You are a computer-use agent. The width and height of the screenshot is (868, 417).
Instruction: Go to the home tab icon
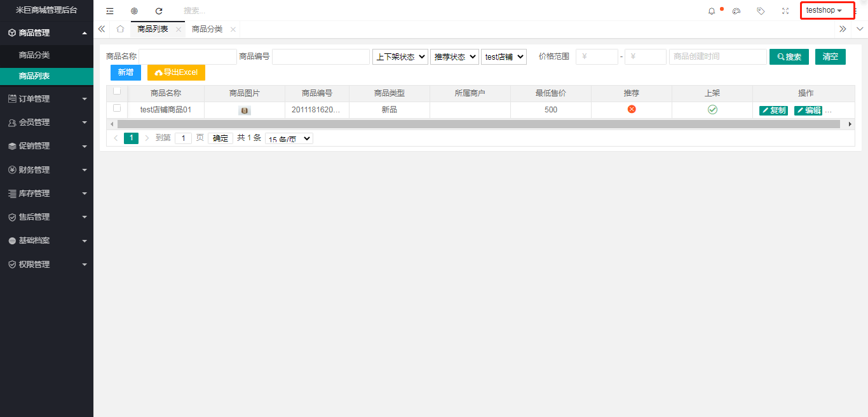pos(120,29)
